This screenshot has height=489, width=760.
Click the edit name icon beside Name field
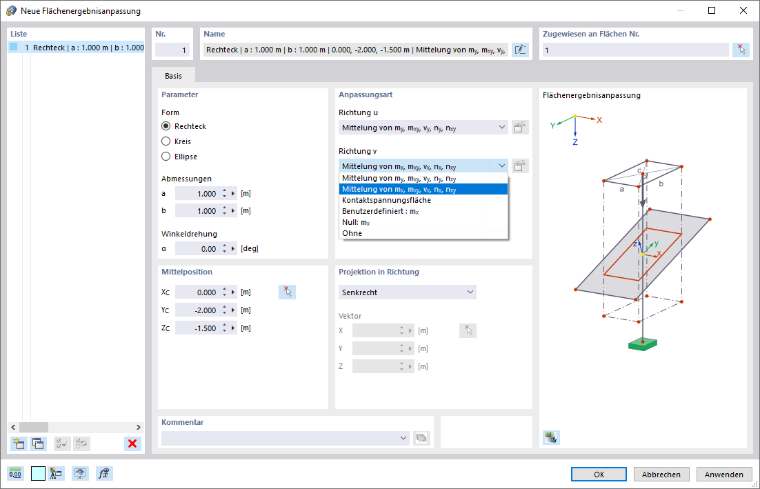pyautogui.click(x=520, y=50)
